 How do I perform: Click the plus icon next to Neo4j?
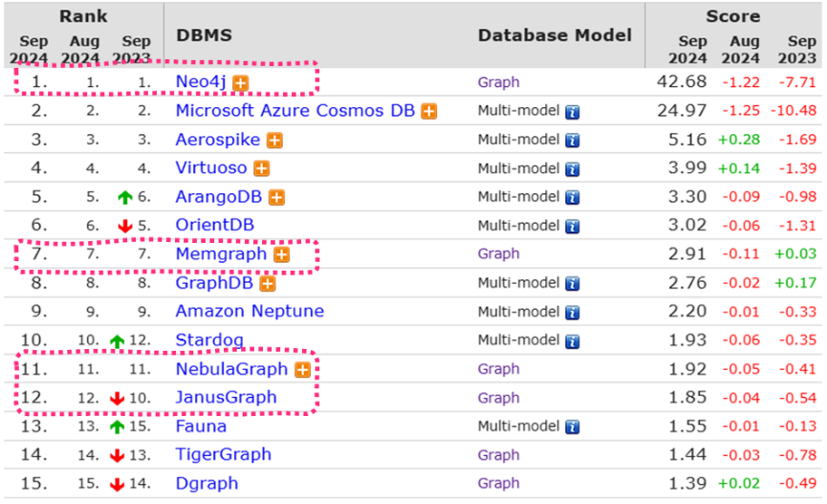240,82
